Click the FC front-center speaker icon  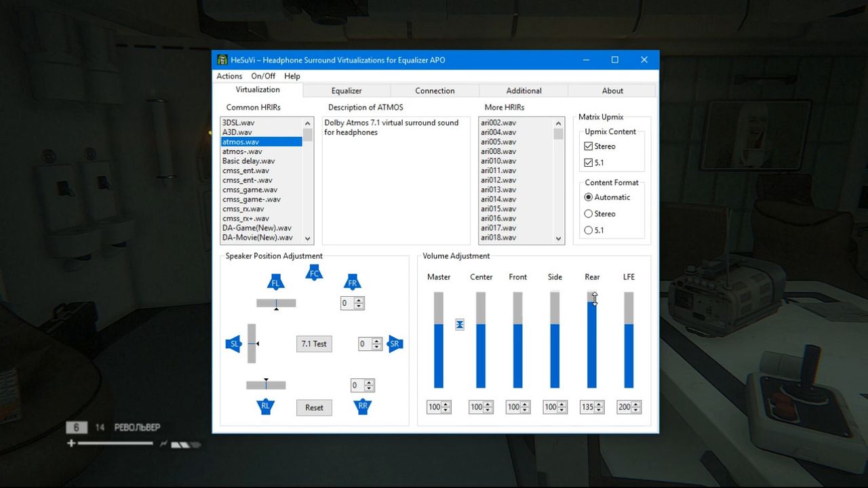(313, 273)
